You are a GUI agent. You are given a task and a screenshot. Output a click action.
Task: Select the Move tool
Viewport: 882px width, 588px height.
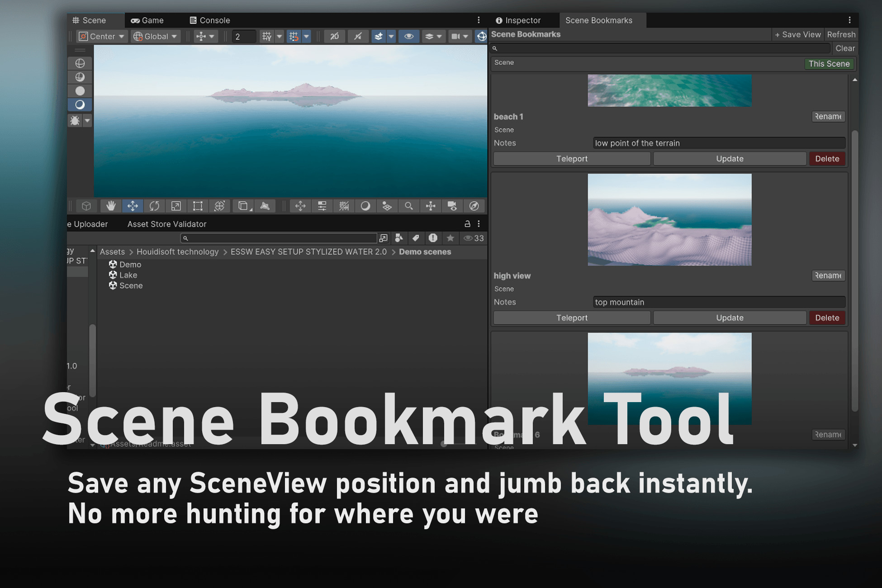tap(133, 206)
